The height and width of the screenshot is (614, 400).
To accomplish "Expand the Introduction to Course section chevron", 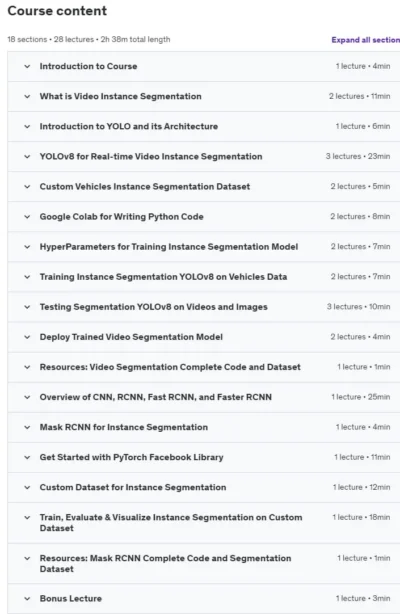I will 27,67.
